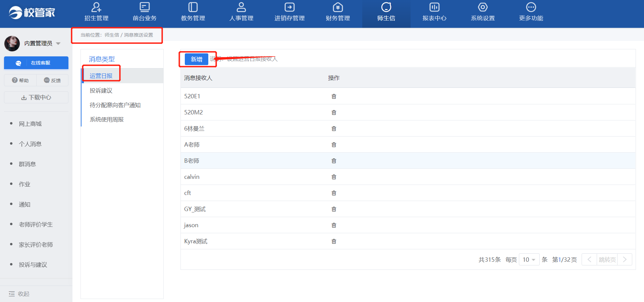Click recipient name GY_测试

click(x=195, y=209)
